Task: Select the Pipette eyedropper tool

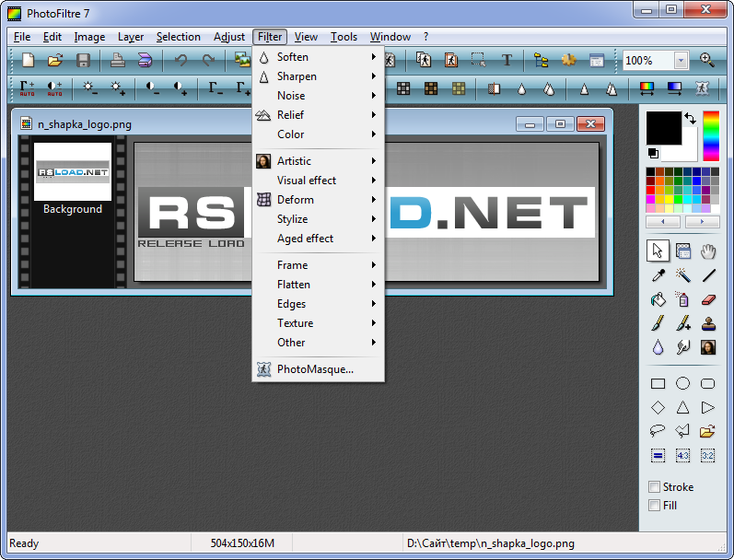Action: click(658, 275)
